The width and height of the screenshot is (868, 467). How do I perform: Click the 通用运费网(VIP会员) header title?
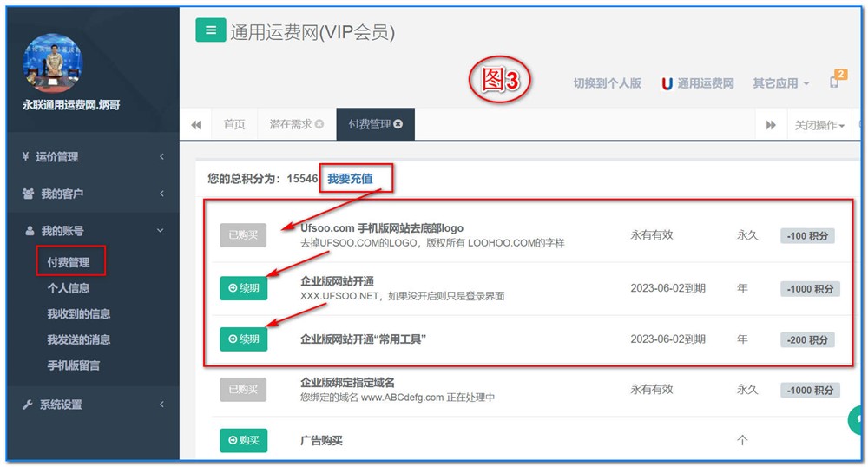(312, 32)
